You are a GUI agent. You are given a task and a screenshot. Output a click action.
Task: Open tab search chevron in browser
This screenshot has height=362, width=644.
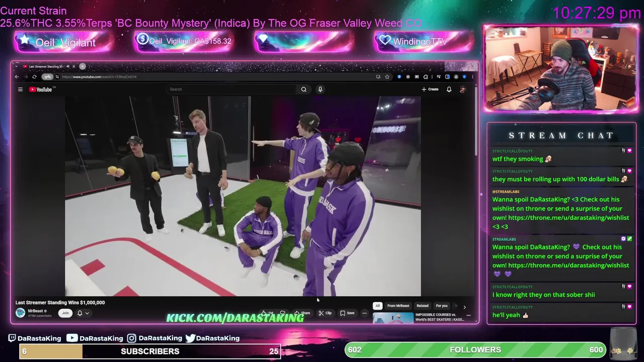point(17,66)
